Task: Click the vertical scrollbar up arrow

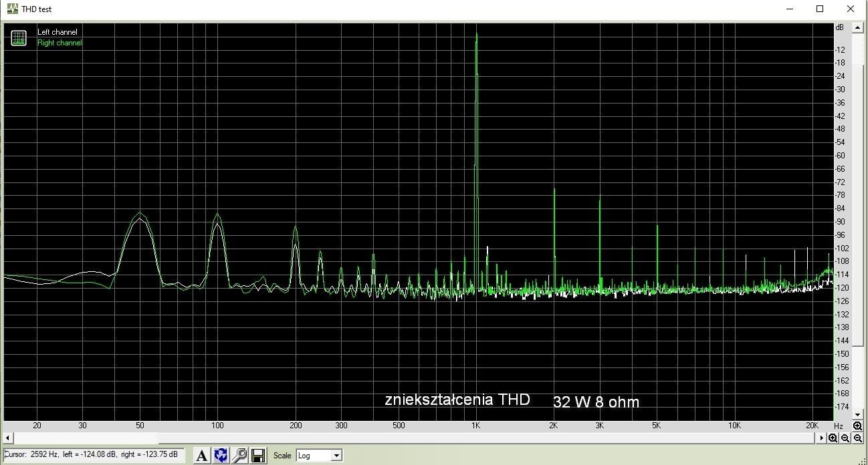Action: (x=857, y=28)
